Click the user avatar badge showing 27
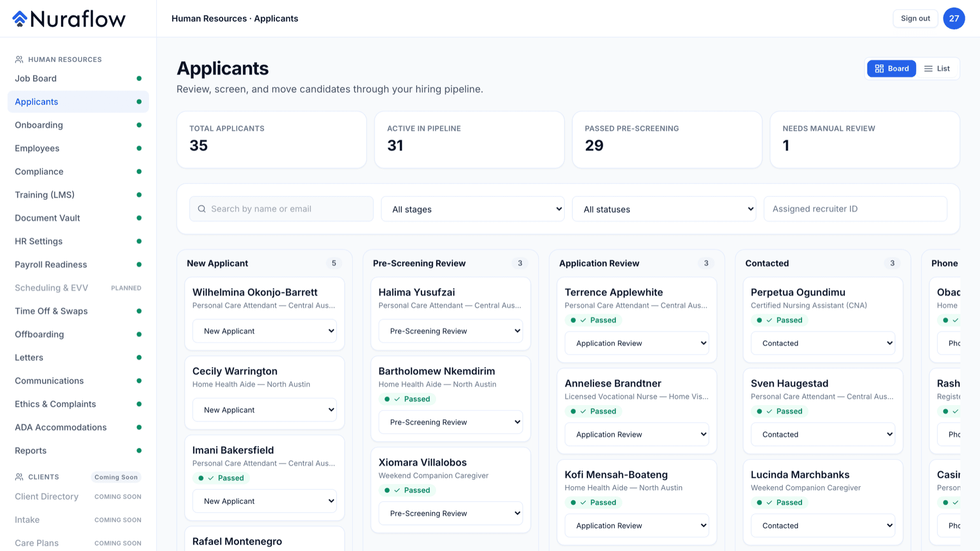The image size is (980, 551). pos(954,19)
